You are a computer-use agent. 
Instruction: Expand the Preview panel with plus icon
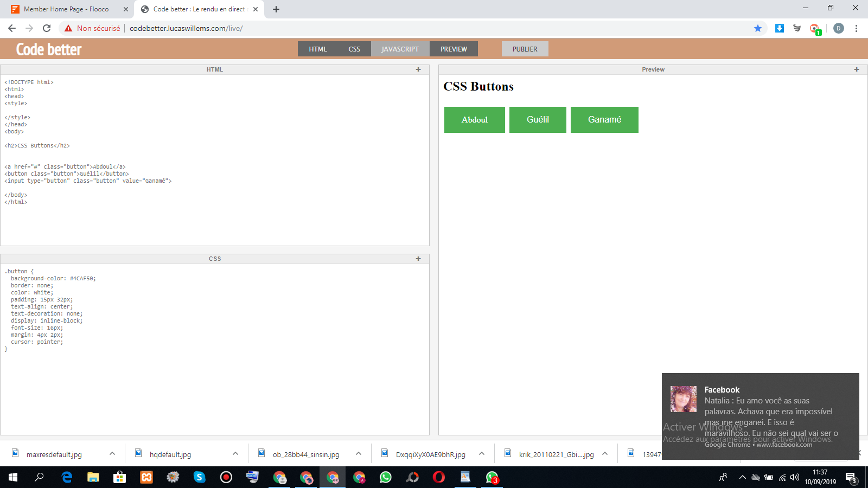pyautogui.click(x=857, y=69)
